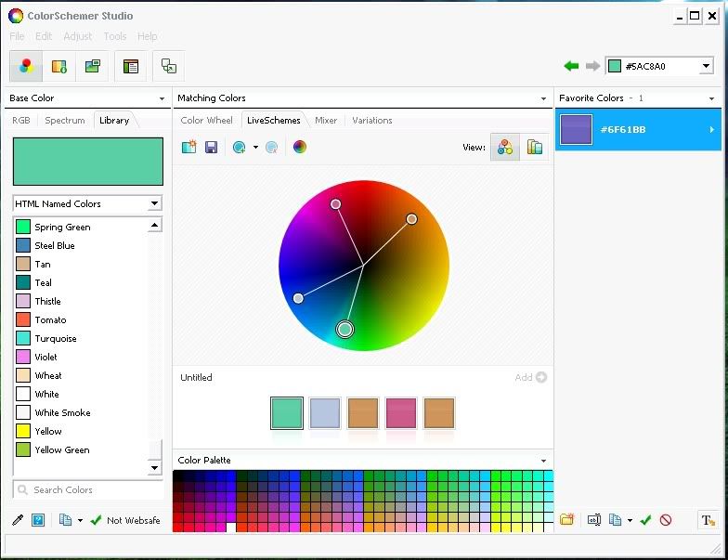Click the green checkmark in Favorites toolbar
Viewport: 728px width, 560px height.
tap(645, 520)
